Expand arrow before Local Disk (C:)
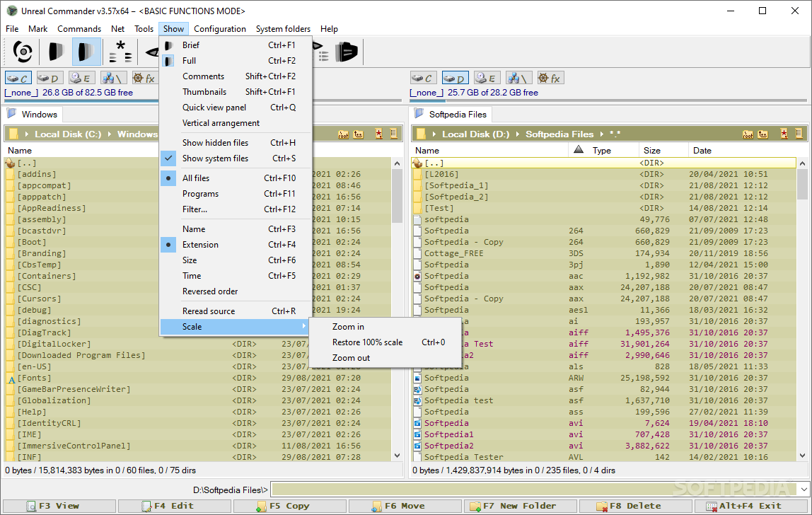 tap(26, 134)
